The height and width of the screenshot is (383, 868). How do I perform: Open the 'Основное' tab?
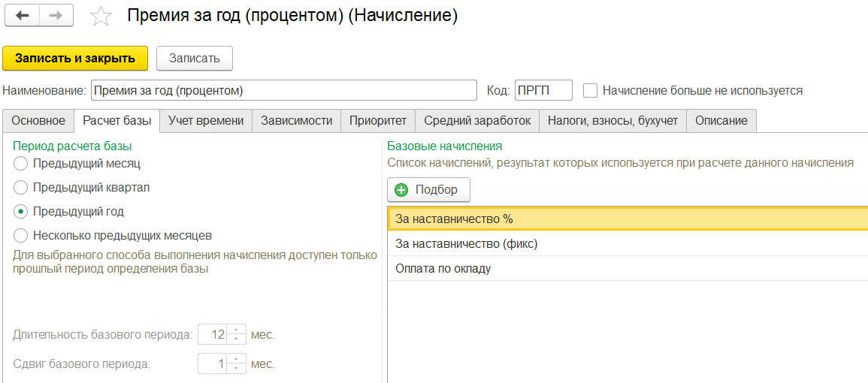coord(38,121)
